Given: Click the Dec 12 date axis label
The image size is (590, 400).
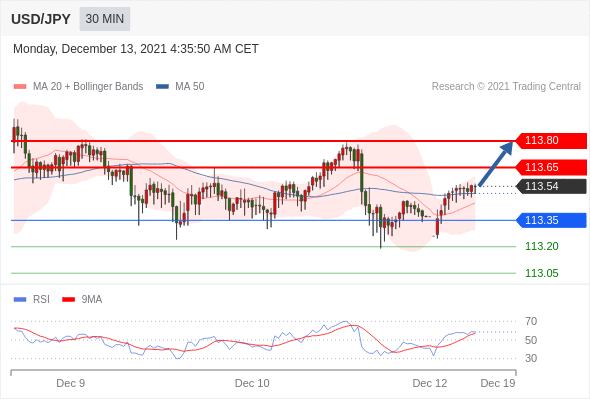Looking at the screenshot, I should [x=430, y=383].
